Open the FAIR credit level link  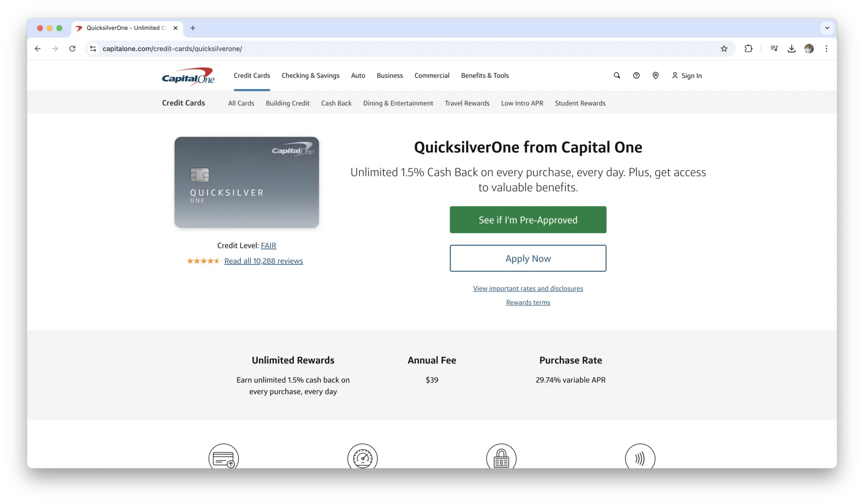[x=269, y=245]
